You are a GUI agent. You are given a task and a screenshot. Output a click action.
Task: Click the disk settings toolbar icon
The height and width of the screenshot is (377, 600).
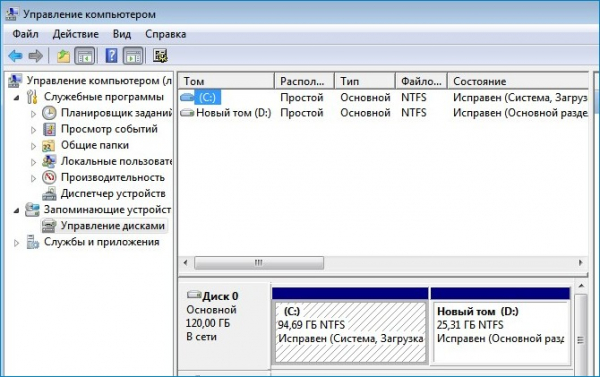point(160,56)
